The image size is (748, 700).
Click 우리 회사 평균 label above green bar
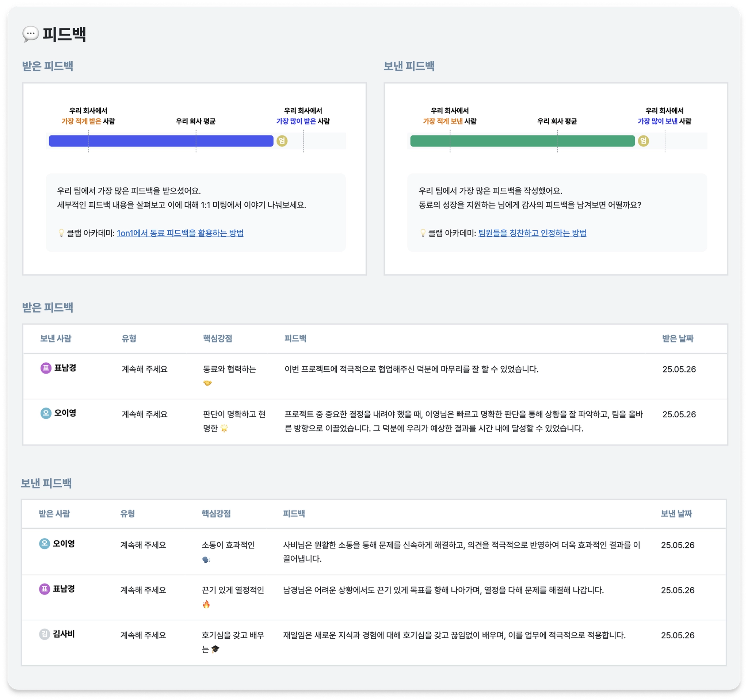[557, 121]
